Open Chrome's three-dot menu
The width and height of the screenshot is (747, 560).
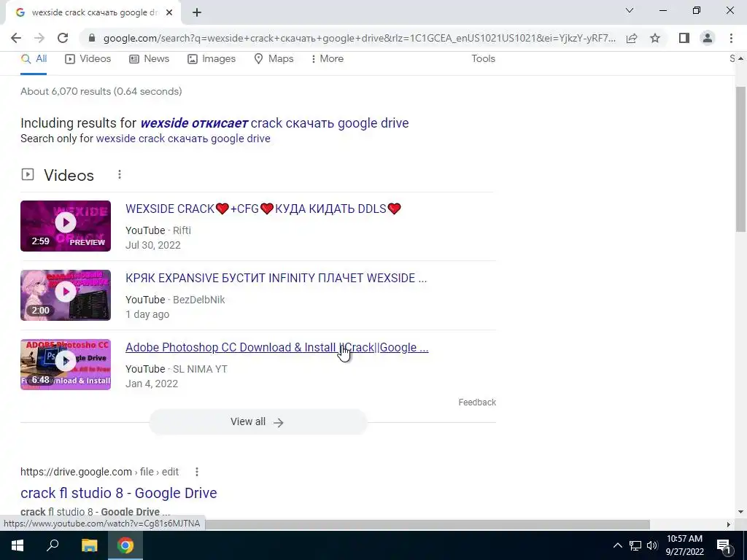pos(731,38)
